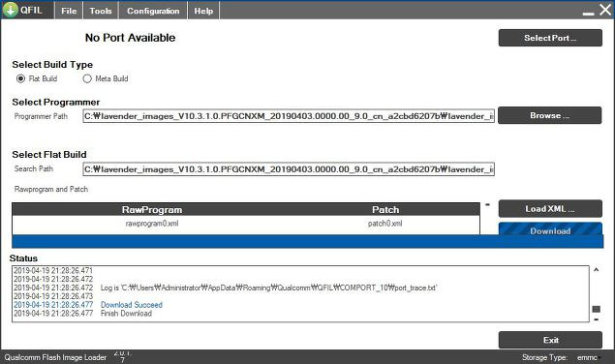Viewport: 615px width, 364px height.
Task: Click the status log scroll-up arrow
Action: pos(597,269)
